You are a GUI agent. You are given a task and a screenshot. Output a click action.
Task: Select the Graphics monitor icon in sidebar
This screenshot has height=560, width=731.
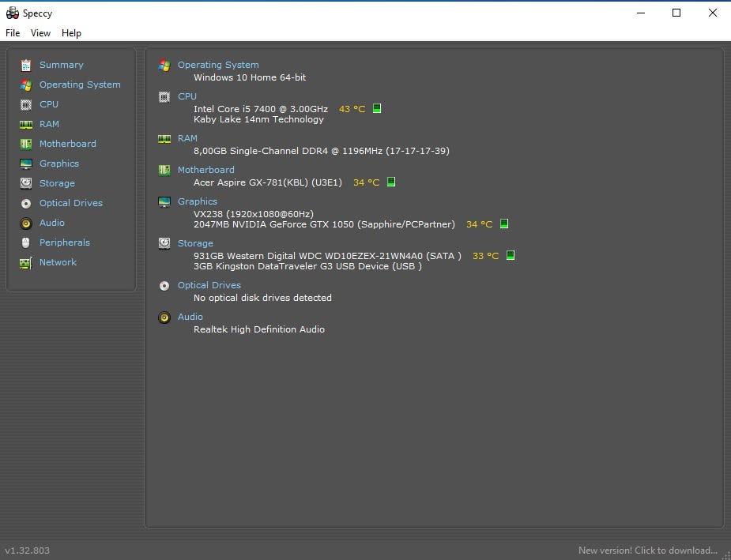(26, 163)
